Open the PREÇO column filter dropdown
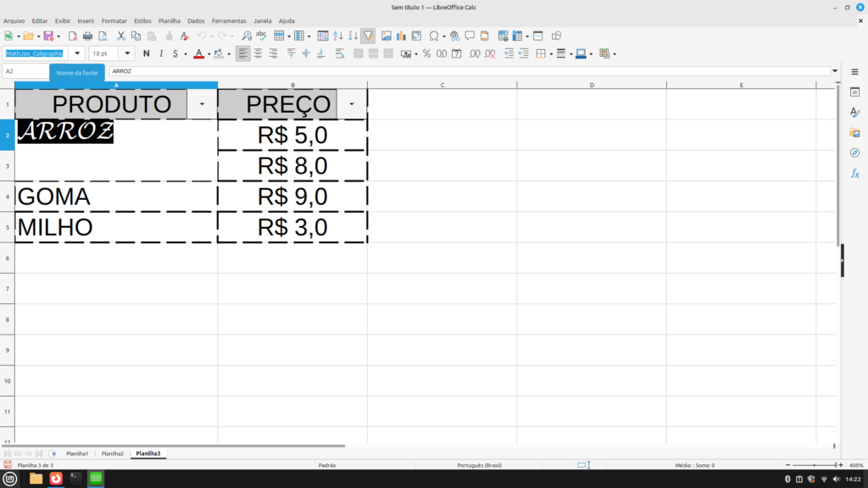Image resolution: width=868 pixels, height=488 pixels. [352, 103]
